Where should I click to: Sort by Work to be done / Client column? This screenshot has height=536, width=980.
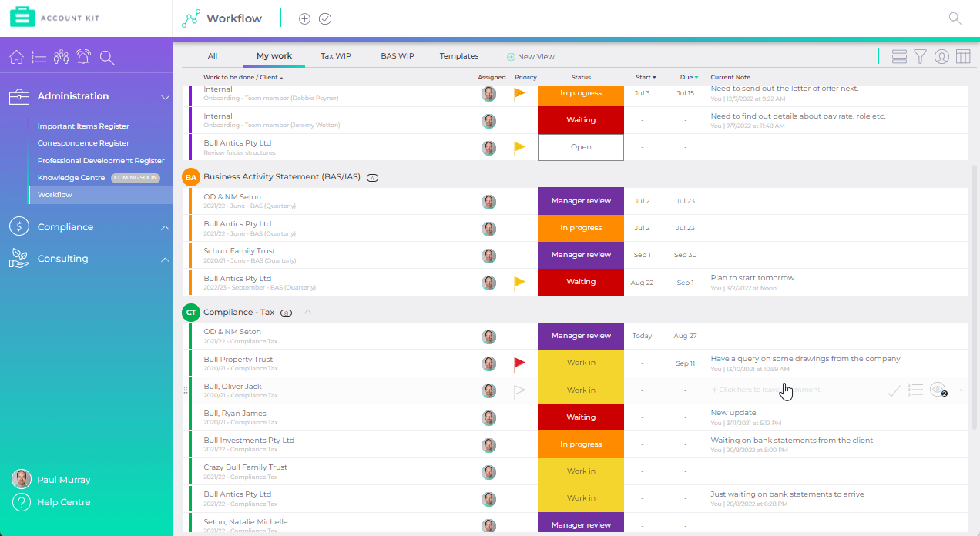[x=243, y=77]
